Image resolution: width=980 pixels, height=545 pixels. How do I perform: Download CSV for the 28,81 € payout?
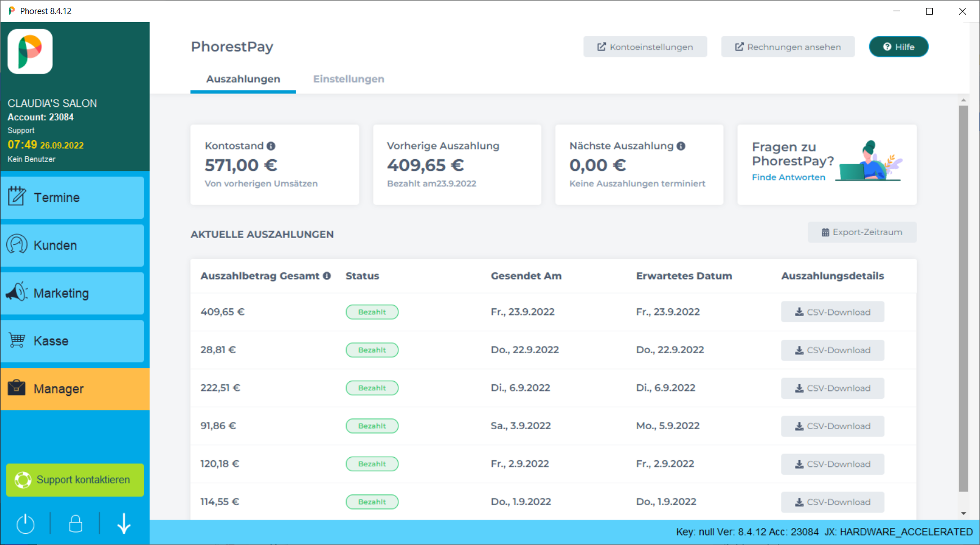832,350
